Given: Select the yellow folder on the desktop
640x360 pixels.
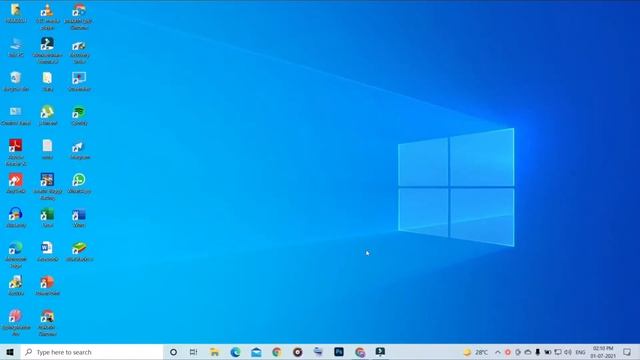Looking at the screenshot, I should 16,13.
